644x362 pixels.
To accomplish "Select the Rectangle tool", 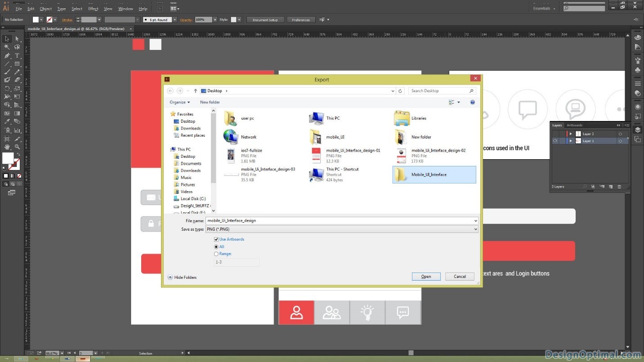I will click(x=17, y=64).
